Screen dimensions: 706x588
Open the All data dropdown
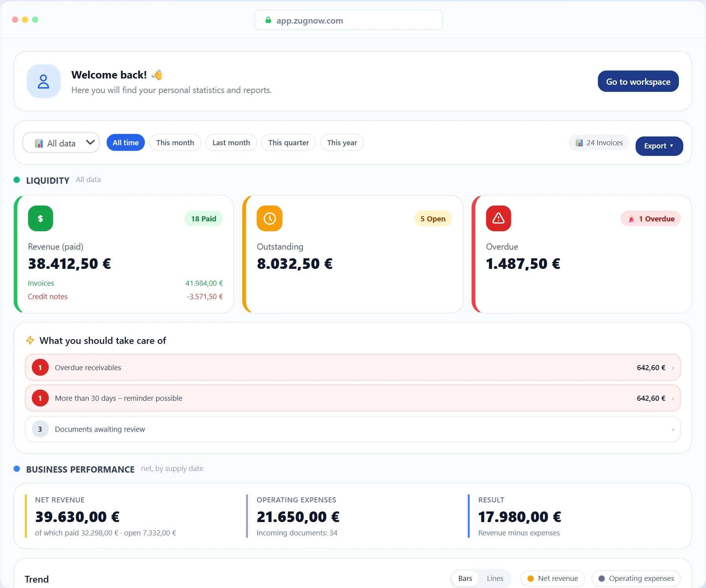61,142
